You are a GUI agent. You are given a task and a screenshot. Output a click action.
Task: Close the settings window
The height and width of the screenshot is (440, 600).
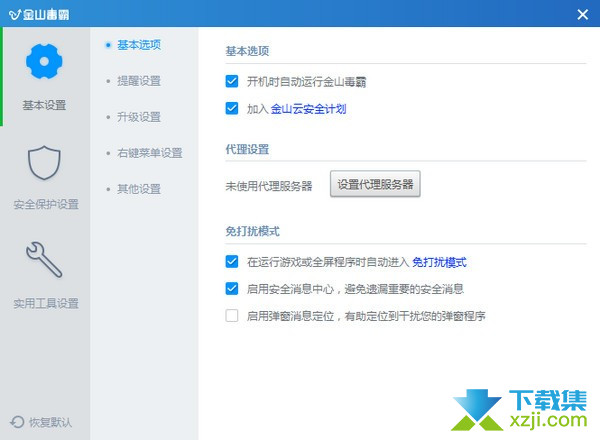(x=582, y=15)
